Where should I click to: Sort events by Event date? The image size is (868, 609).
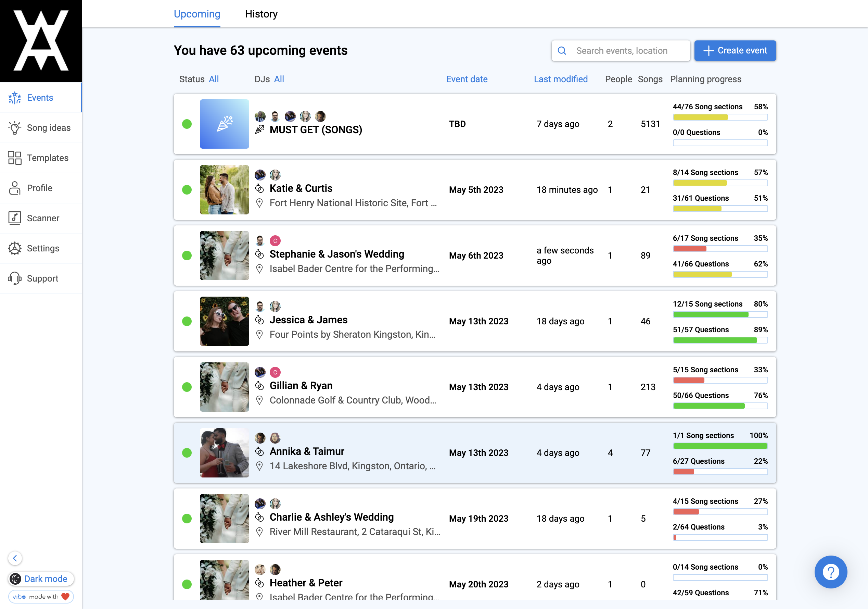coord(467,79)
